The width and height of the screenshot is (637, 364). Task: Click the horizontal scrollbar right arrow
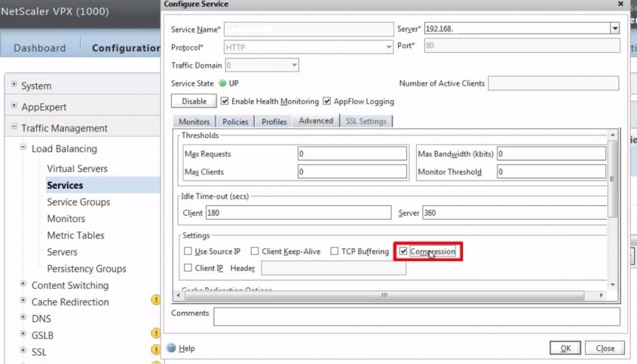601,295
